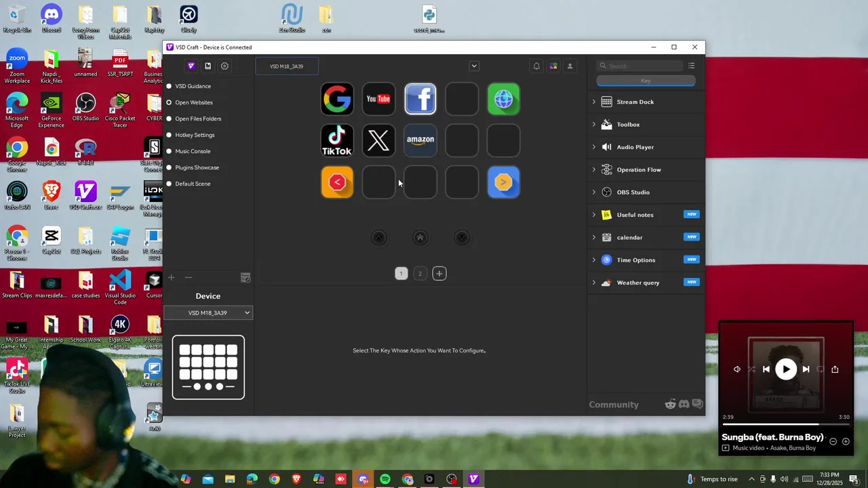
Task: Select the Amazon key
Action: [x=420, y=140]
